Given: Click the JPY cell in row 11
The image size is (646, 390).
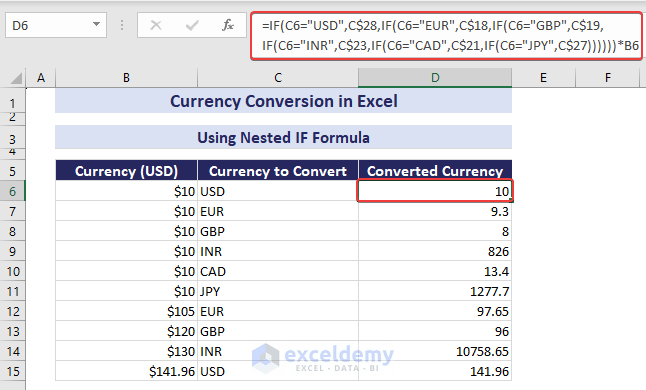Looking at the screenshot, I should coord(278,291).
